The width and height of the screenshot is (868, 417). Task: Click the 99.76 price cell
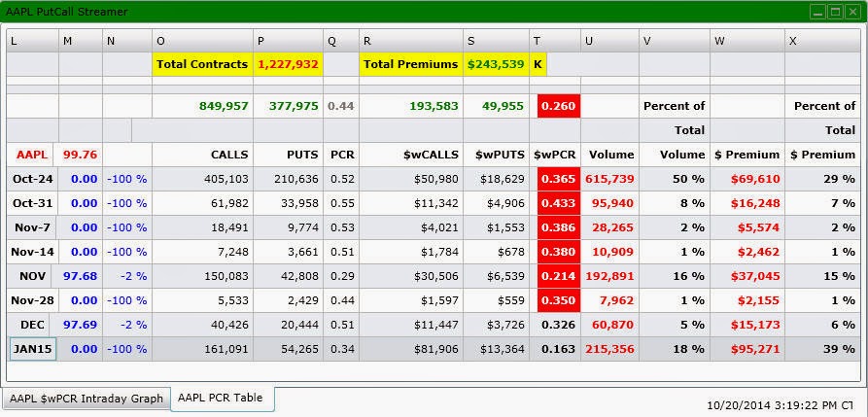pyautogui.click(x=81, y=155)
